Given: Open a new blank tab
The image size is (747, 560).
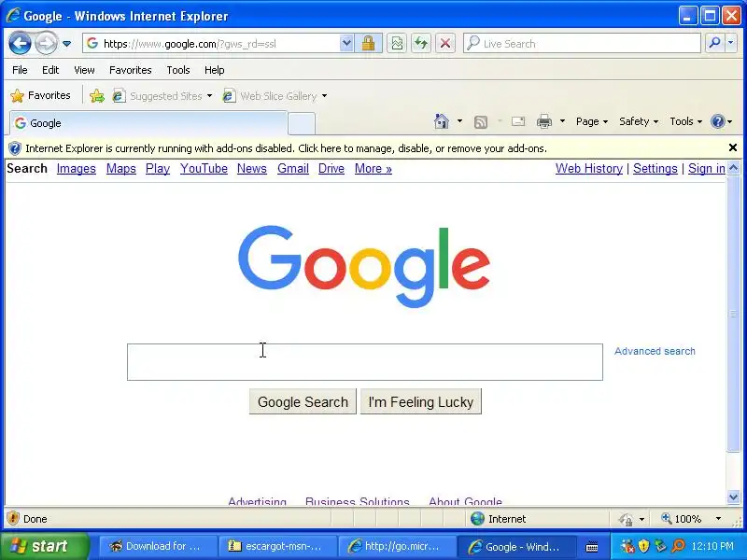Looking at the screenshot, I should pyautogui.click(x=302, y=124).
